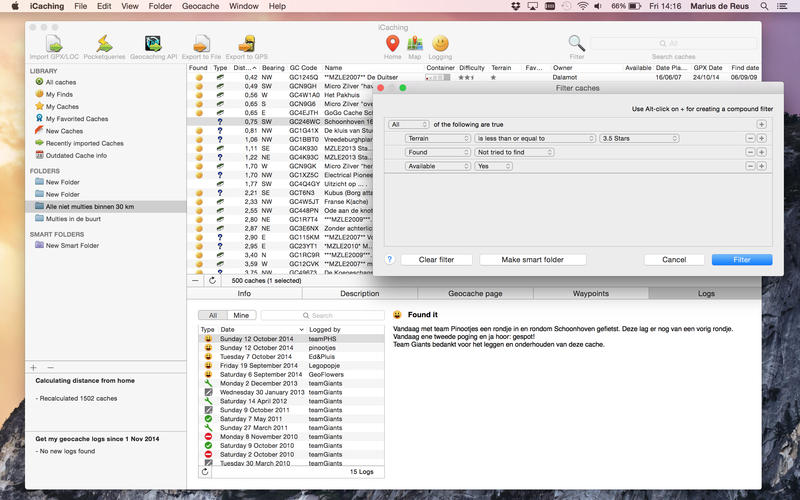Click Make smart folder button
Image resolution: width=800 pixels, height=500 pixels.
click(x=533, y=260)
